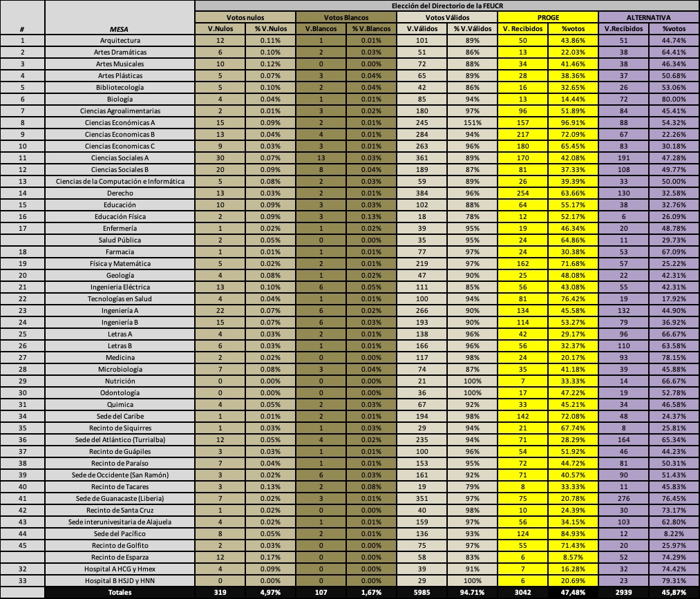Image resolution: width=700 pixels, height=599 pixels.
Task: Select the Arquitectura row name cell
Action: coord(120,41)
